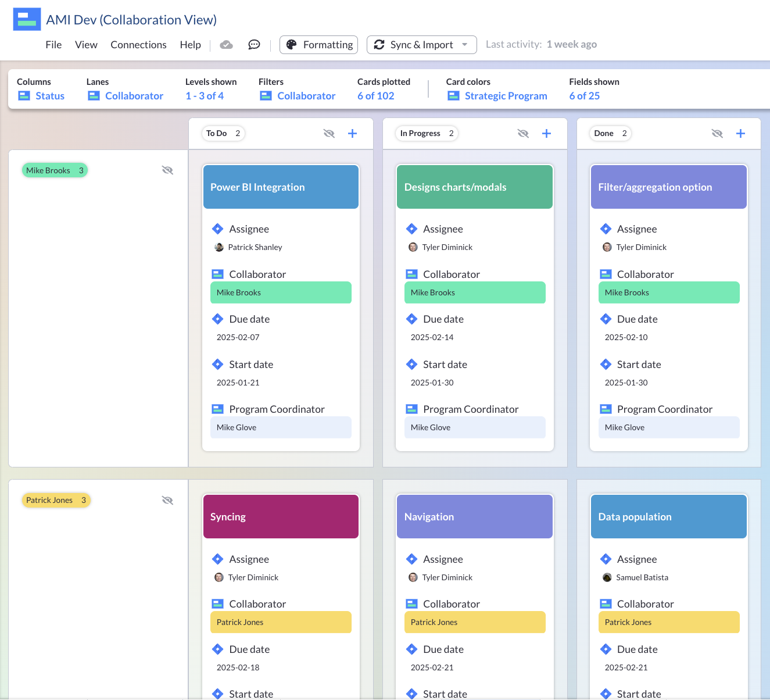Hide the Done column
This screenshot has width=770, height=700.
[717, 133]
